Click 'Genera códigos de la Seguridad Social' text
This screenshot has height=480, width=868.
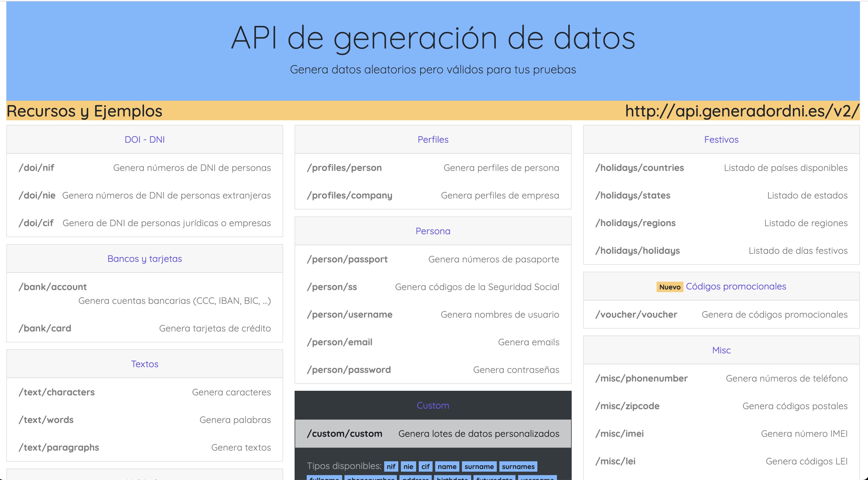(477, 287)
